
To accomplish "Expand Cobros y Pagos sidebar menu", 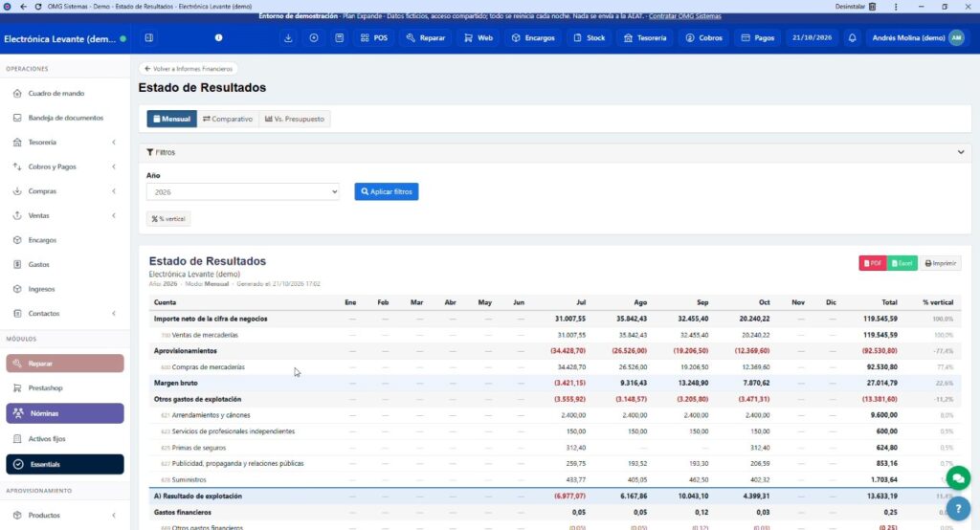I will click(65, 166).
